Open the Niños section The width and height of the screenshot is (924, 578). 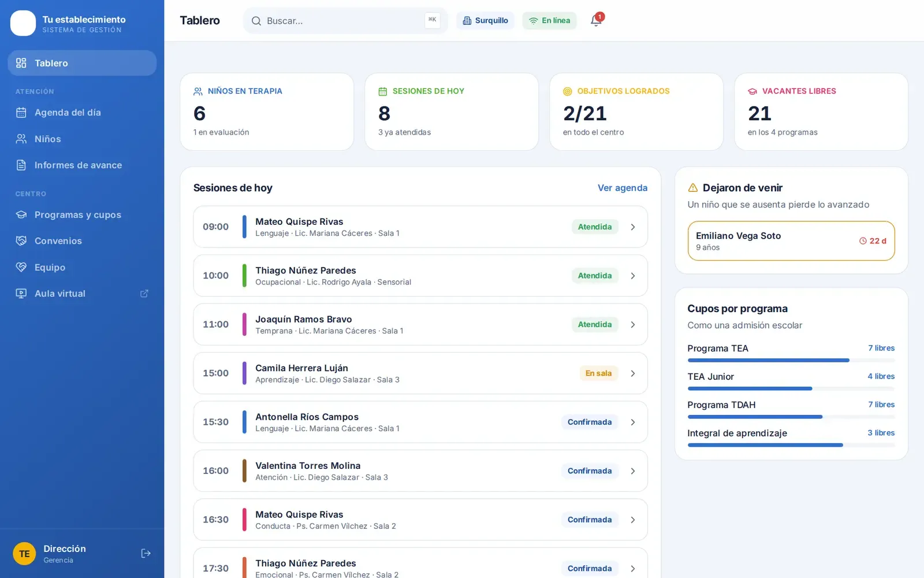(x=82, y=139)
